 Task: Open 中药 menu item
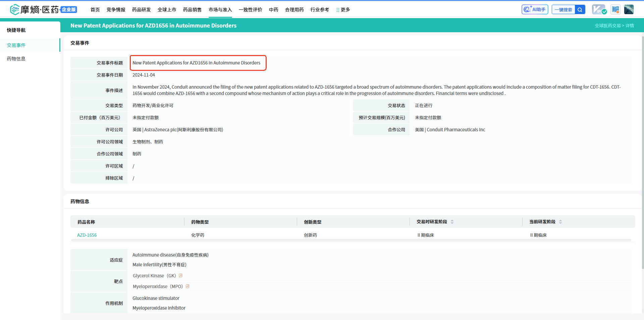[x=274, y=10]
